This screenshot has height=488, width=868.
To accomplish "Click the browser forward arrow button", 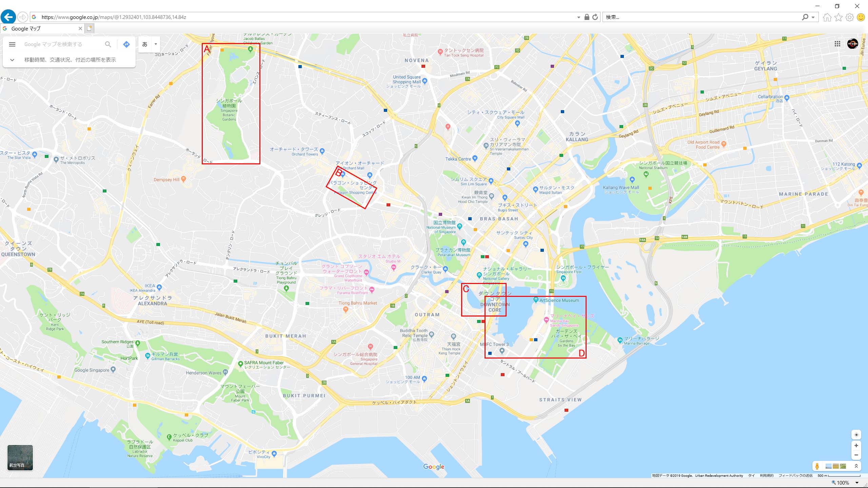I will (23, 17).
